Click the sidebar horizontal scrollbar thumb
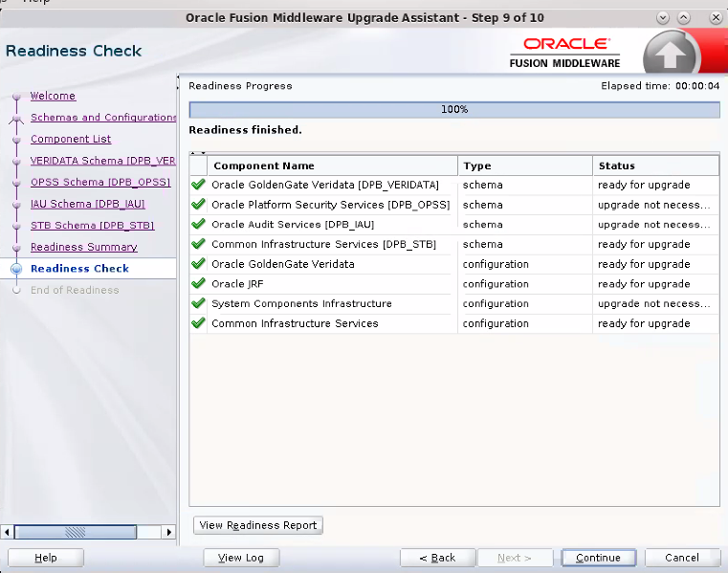This screenshot has width=728, height=573. point(76,532)
